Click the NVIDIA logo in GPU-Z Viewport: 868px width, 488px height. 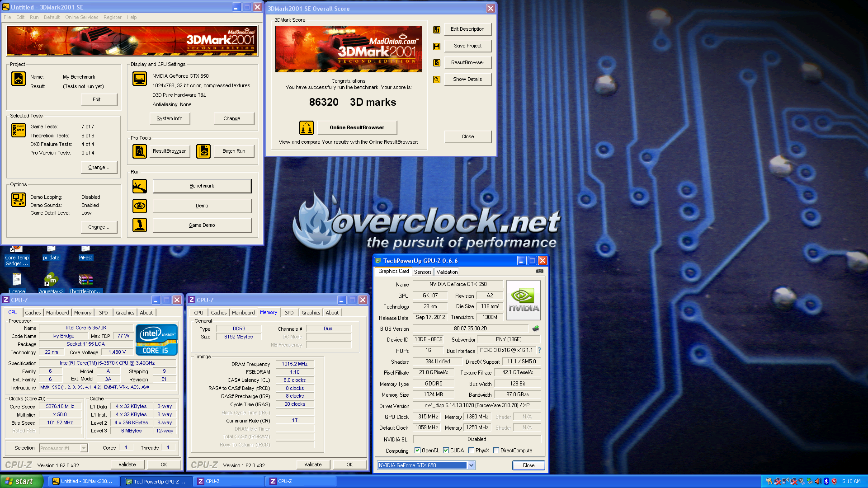524,300
